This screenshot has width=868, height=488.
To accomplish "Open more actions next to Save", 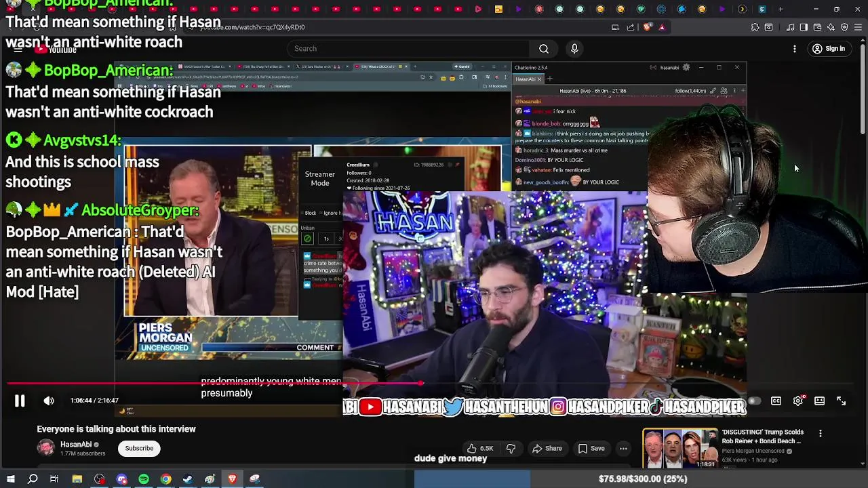I will click(x=623, y=448).
